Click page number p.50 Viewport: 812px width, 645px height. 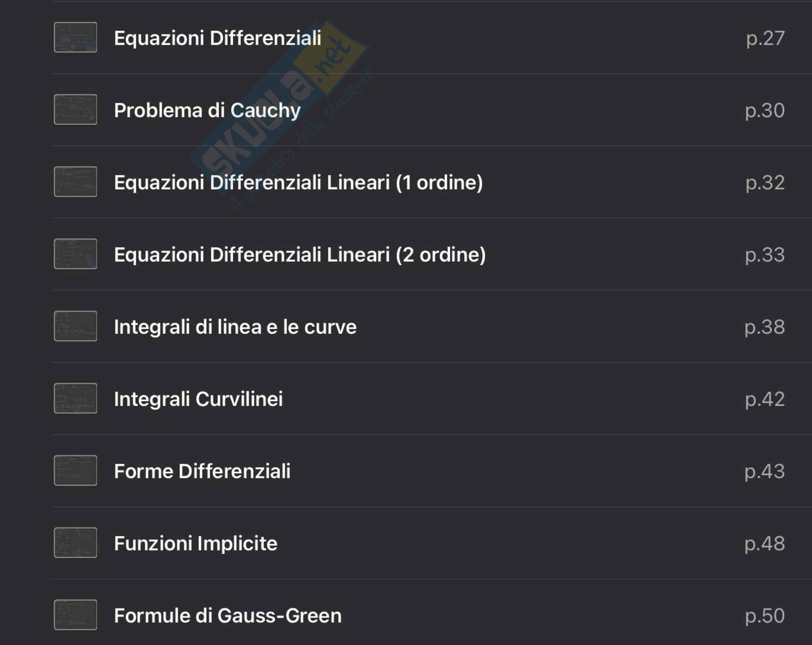765,616
